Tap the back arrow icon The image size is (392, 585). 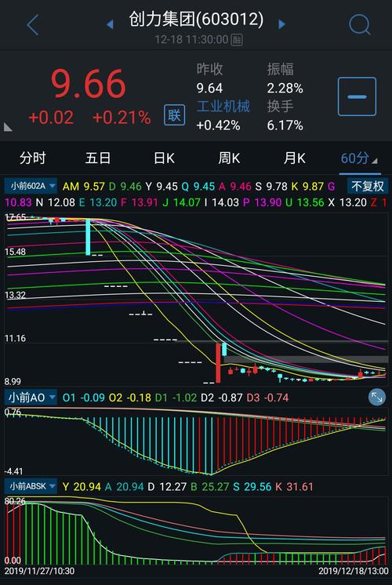point(33,25)
